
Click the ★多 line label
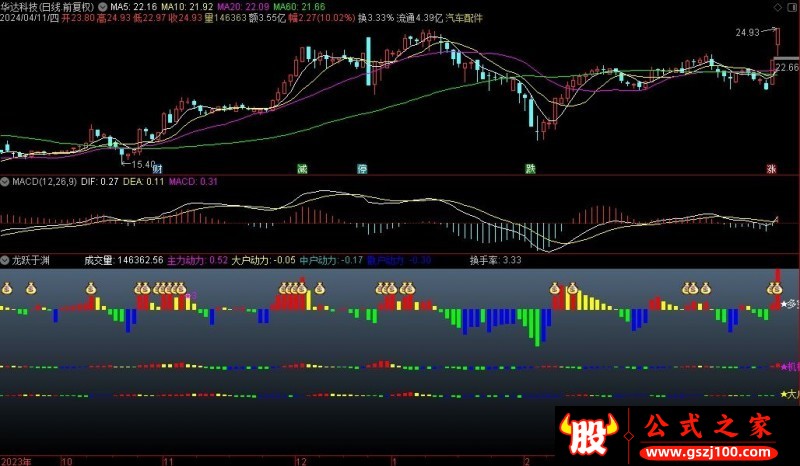pos(790,305)
